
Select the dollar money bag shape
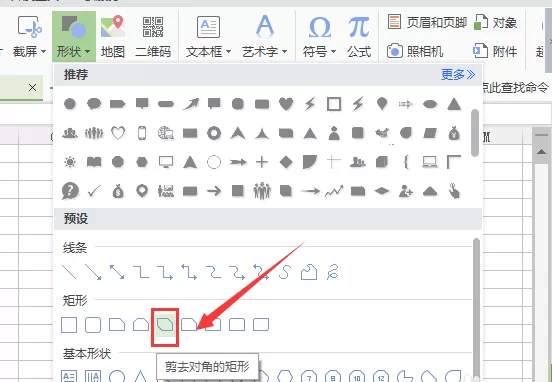click(x=118, y=191)
